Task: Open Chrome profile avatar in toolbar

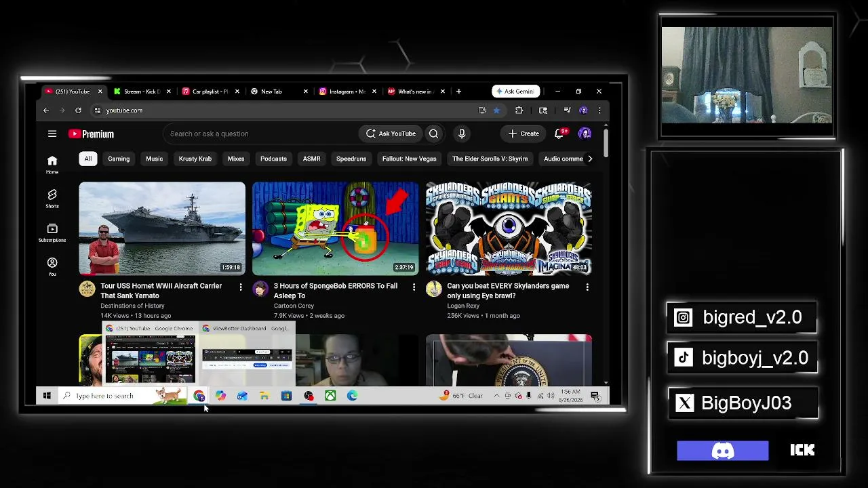Action: (x=583, y=110)
